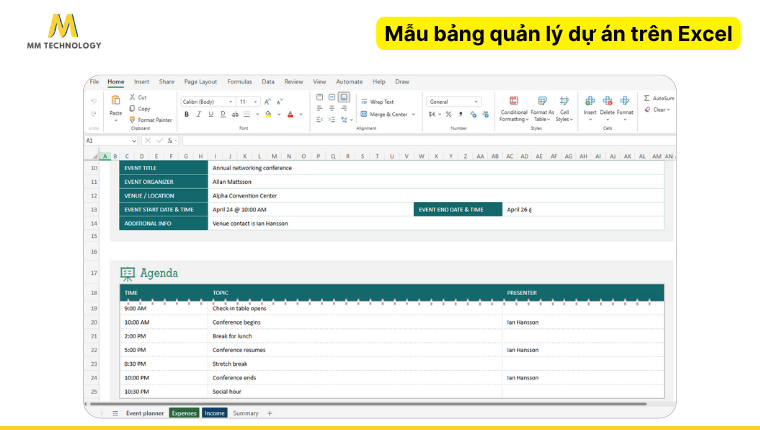Click the Fill Color yellow bucket

(268, 114)
